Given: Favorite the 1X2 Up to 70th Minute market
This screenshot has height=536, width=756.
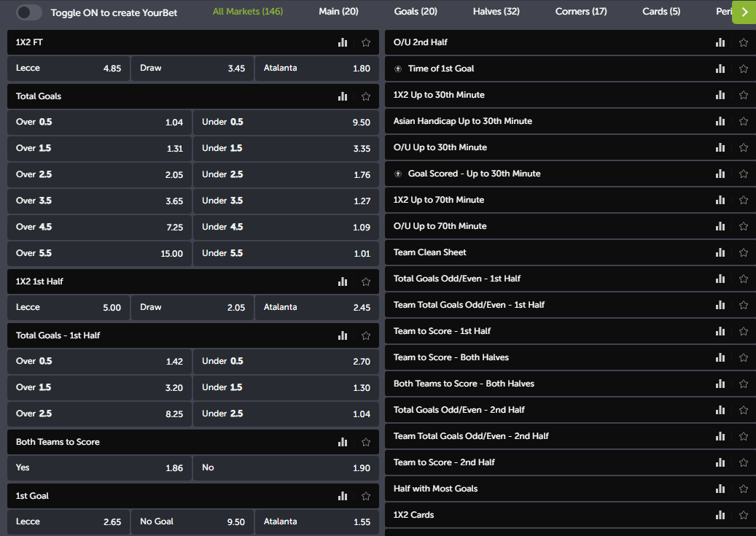Looking at the screenshot, I should click(x=744, y=201).
